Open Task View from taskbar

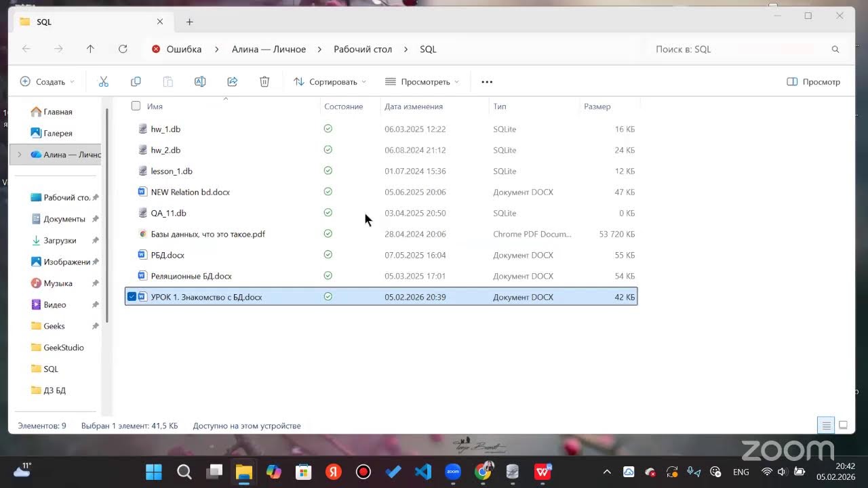coord(214,472)
